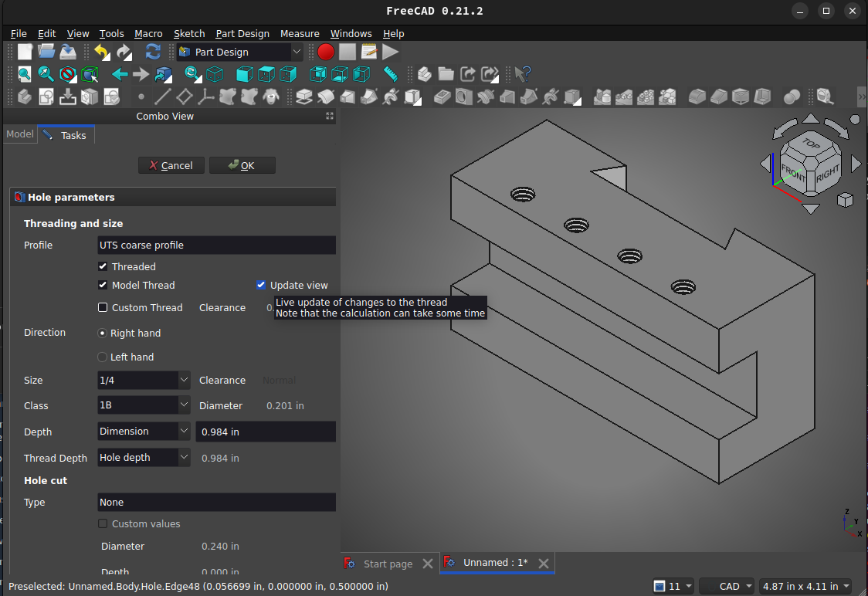Open the Macro menu
The width and height of the screenshot is (868, 596).
point(148,34)
